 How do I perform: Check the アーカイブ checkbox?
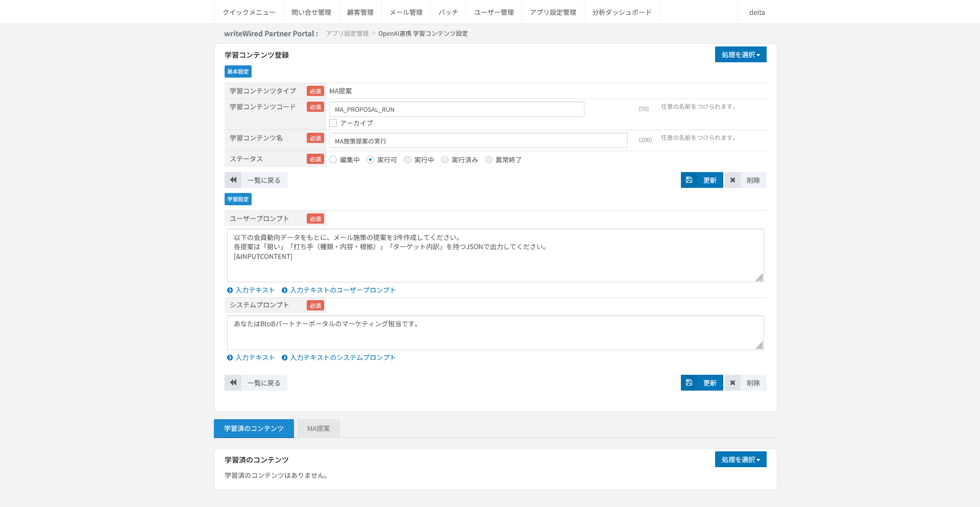pos(333,123)
